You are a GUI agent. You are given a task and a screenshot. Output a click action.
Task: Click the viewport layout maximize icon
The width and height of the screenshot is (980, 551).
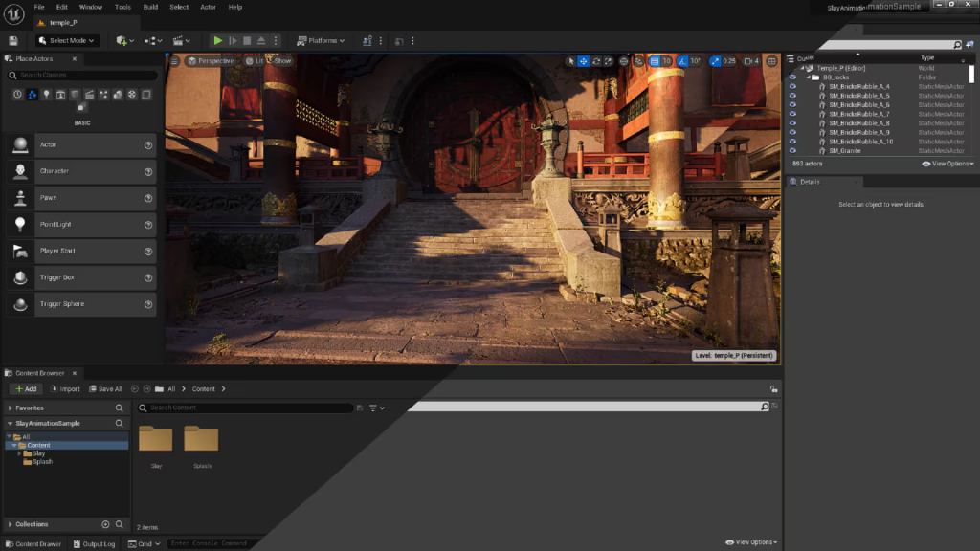(772, 61)
